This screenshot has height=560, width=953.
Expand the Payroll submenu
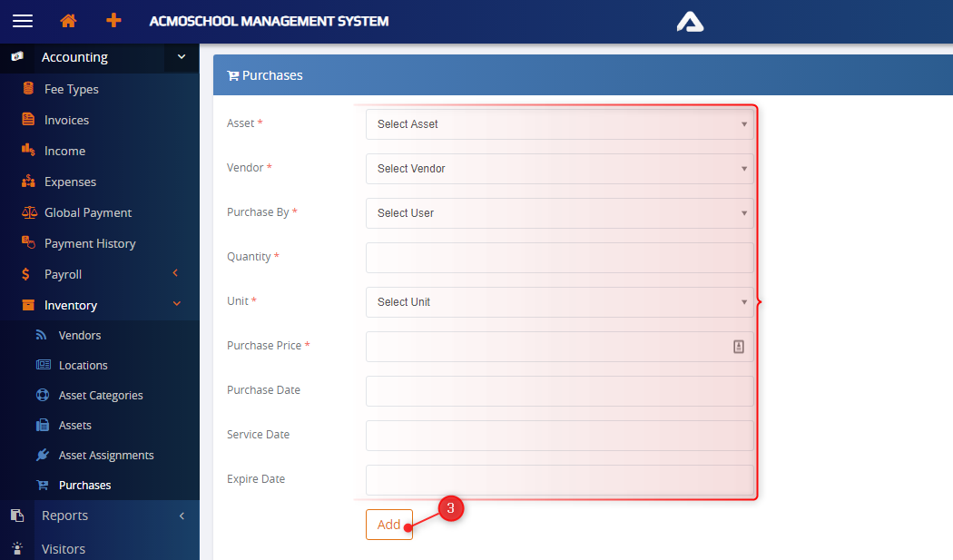175,274
